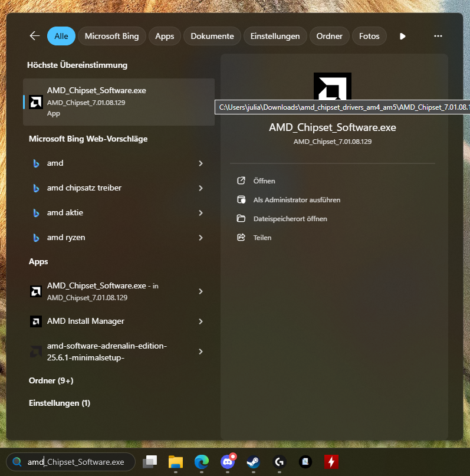Expand chevron for Apps AMD_Chipset_Software.exe entry

(x=201, y=291)
